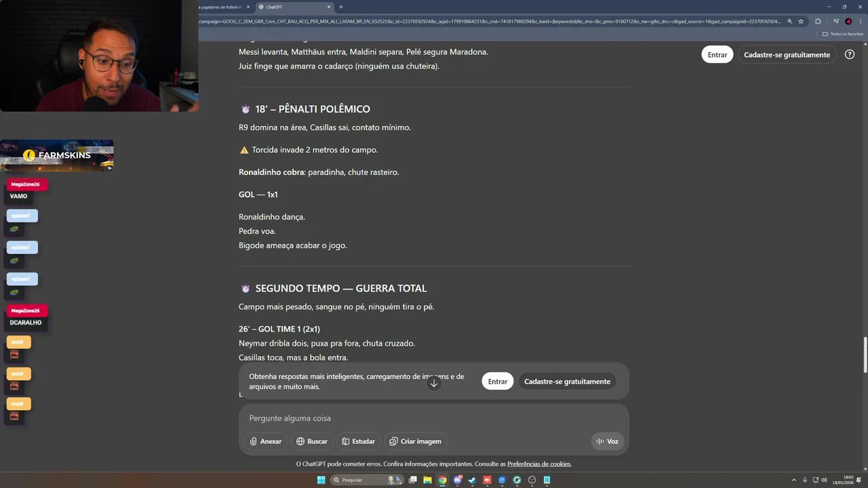Click the text GOL — 1x1

coord(258,195)
